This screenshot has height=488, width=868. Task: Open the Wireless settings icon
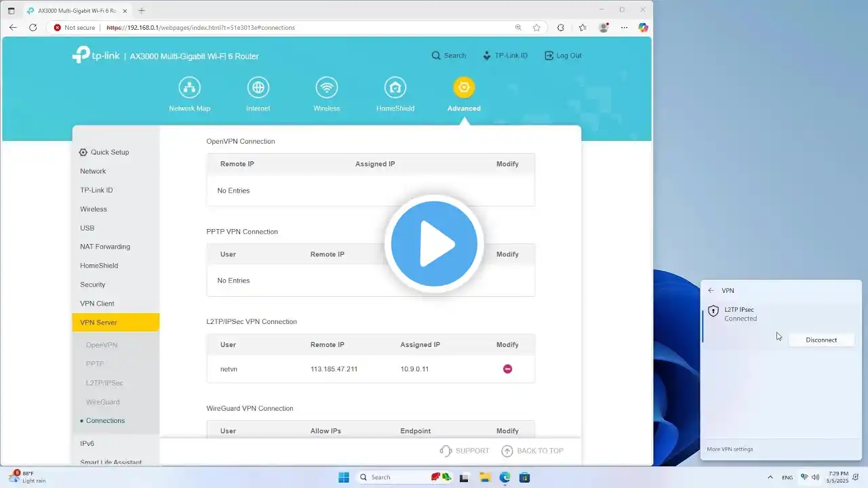tap(327, 87)
